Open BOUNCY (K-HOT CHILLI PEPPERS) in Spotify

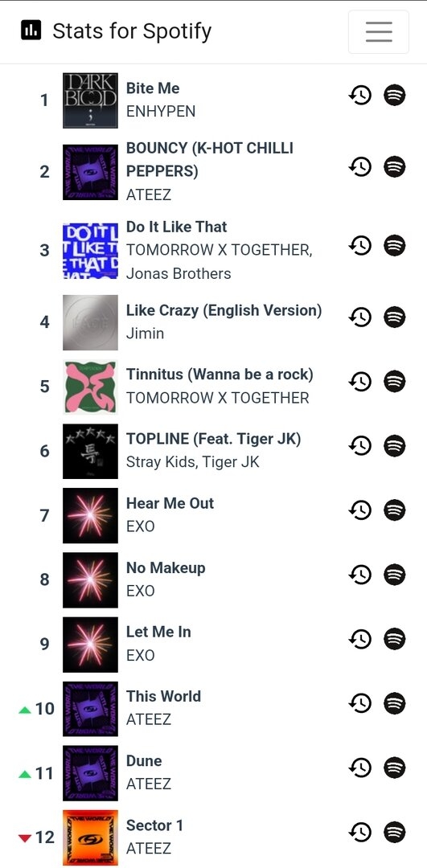pos(394,166)
